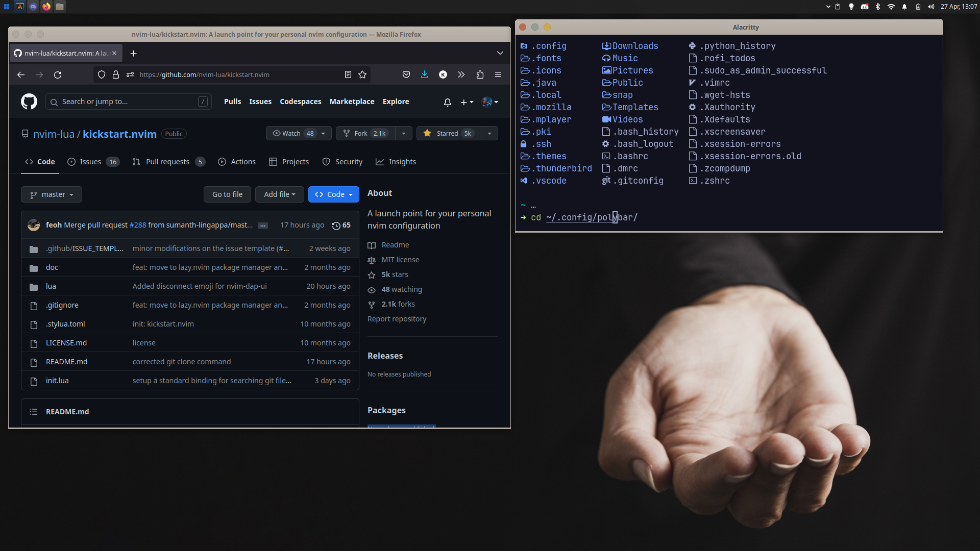Focus GitHub search or jump to field
The image size is (980, 551).
pyautogui.click(x=128, y=102)
